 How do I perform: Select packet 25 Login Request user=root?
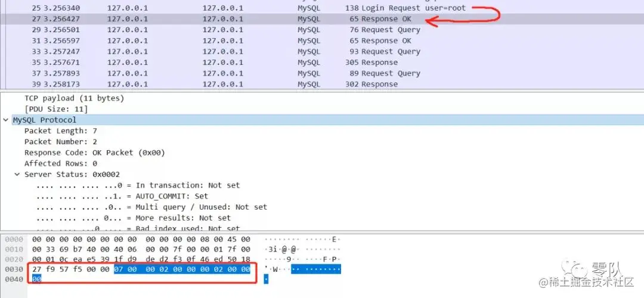322,8
